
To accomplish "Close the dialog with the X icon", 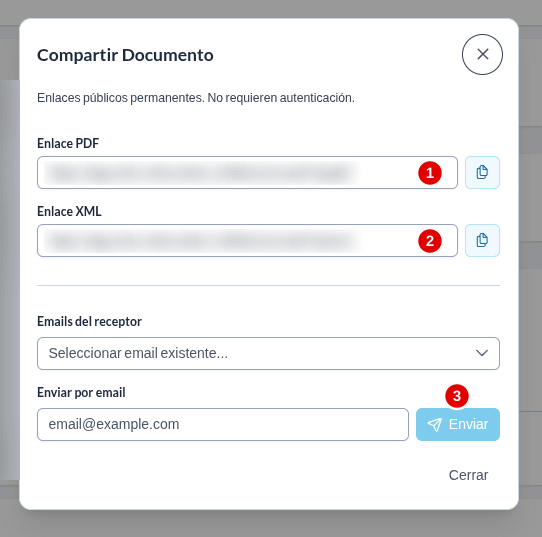I will click(x=482, y=54).
